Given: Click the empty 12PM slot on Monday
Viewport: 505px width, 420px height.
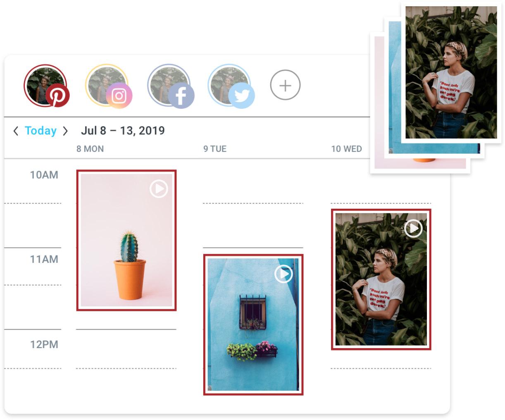Looking at the screenshot, I should pos(126,349).
